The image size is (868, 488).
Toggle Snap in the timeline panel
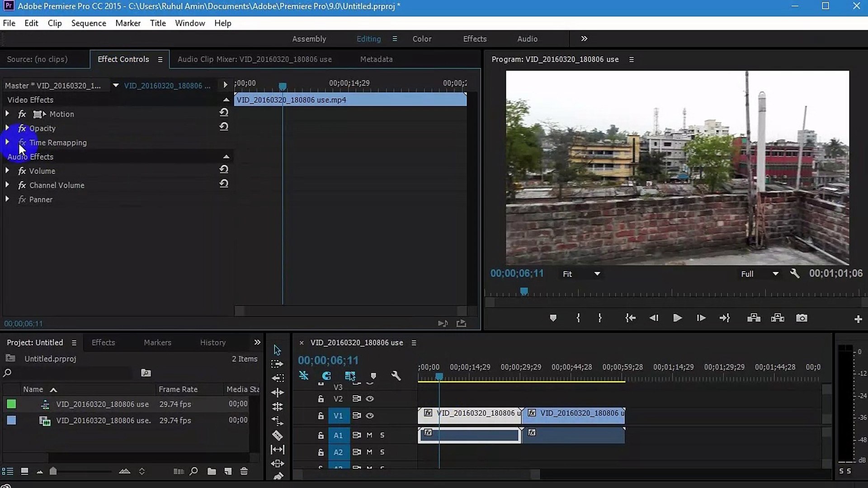tap(326, 376)
